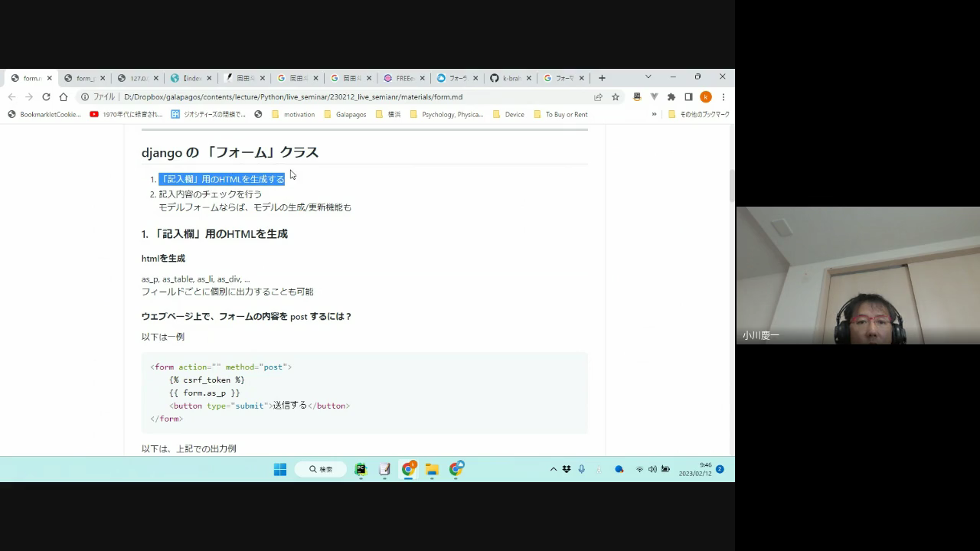This screenshot has height=551, width=980.
Task: Open the Chrome profile avatar
Action: pyautogui.click(x=706, y=97)
